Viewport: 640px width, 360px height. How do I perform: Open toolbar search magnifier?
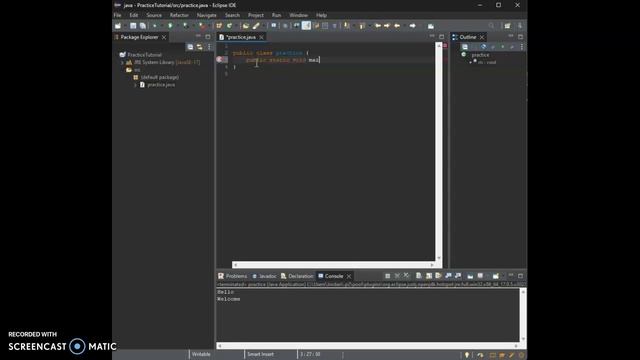(491, 26)
